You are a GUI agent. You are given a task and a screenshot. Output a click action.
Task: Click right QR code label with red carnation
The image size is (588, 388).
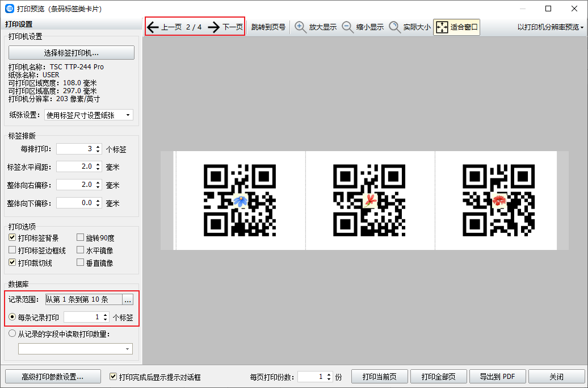click(x=499, y=201)
